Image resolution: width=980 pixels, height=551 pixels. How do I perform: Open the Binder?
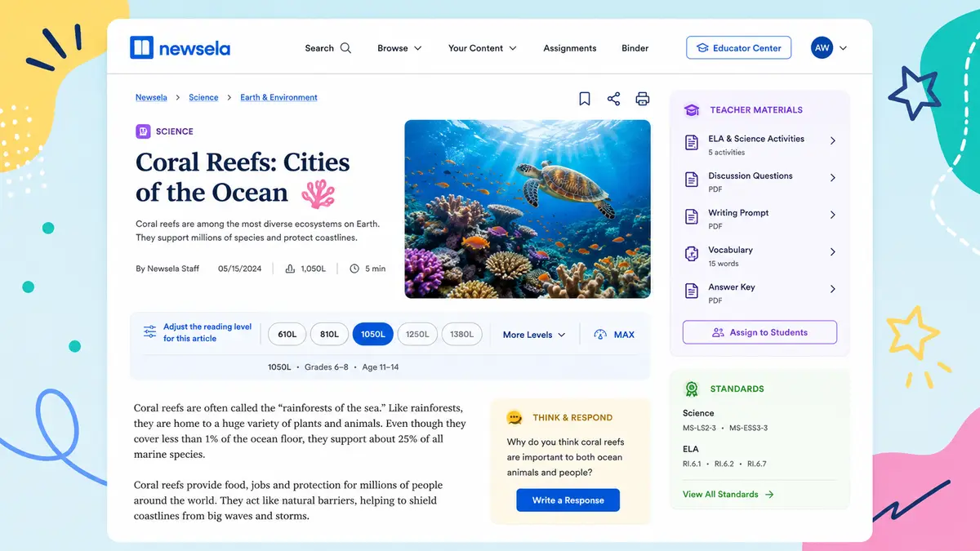coord(635,48)
